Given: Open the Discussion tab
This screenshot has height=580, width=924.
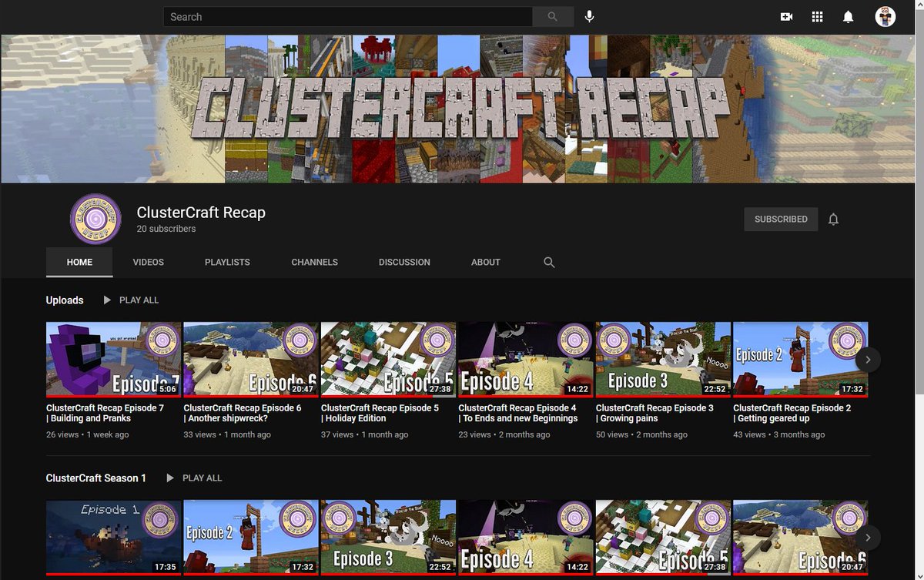Looking at the screenshot, I should pyautogui.click(x=404, y=262).
